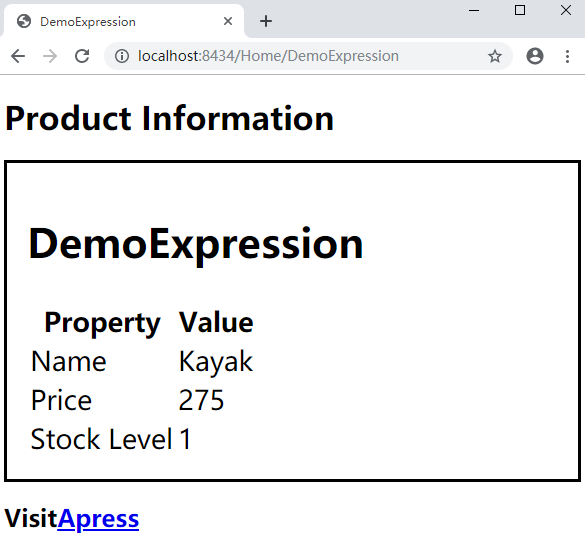Click the DemoExpression heading in the box
Screen dimensions: 585x546
click(x=196, y=244)
